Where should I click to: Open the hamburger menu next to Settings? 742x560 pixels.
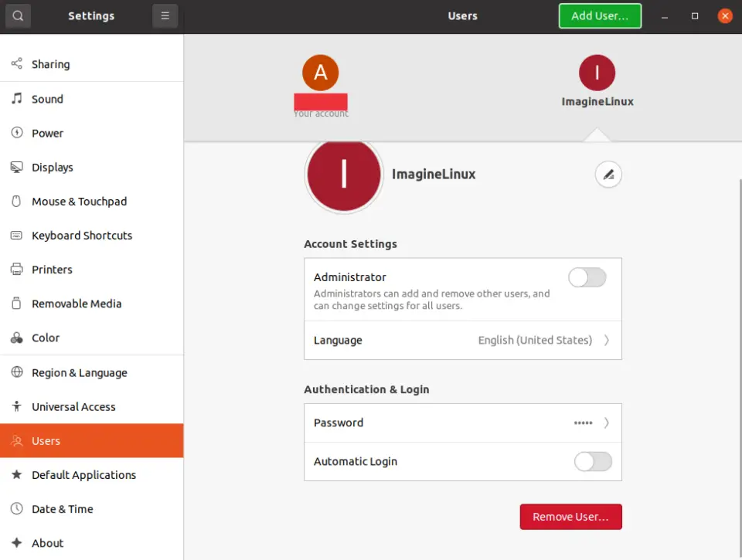pos(165,15)
